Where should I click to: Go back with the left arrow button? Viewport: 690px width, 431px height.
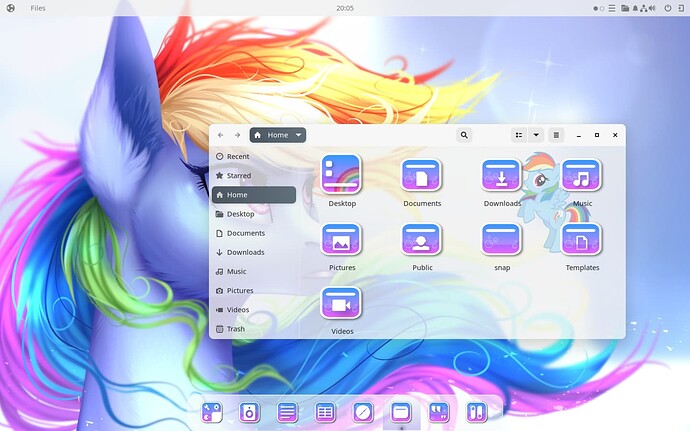point(220,135)
